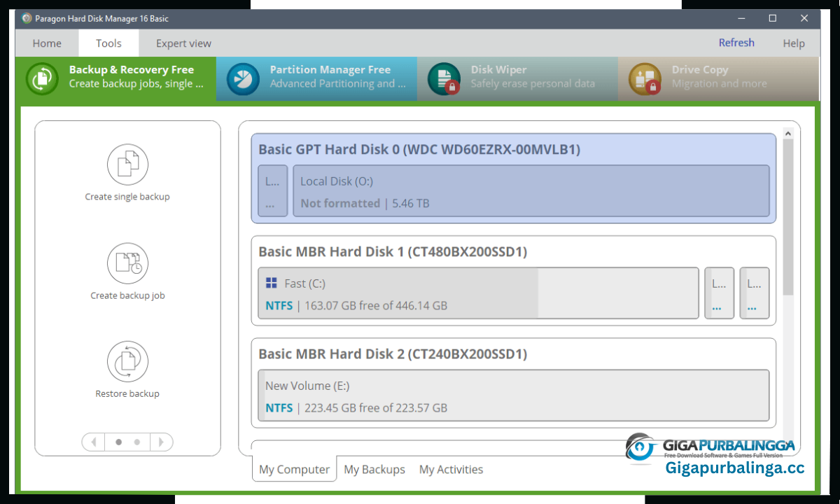Open the My Computer tab
This screenshot has height=504, width=840.
pyautogui.click(x=294, y=469)
